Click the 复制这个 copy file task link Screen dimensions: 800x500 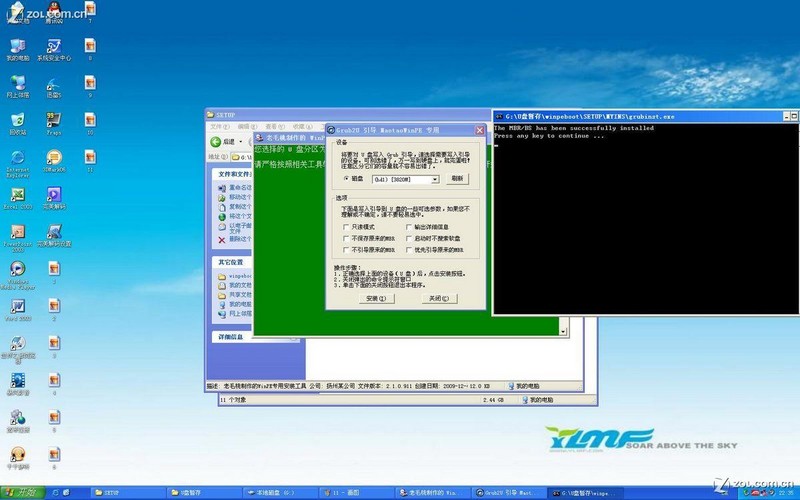click(240, 207)
